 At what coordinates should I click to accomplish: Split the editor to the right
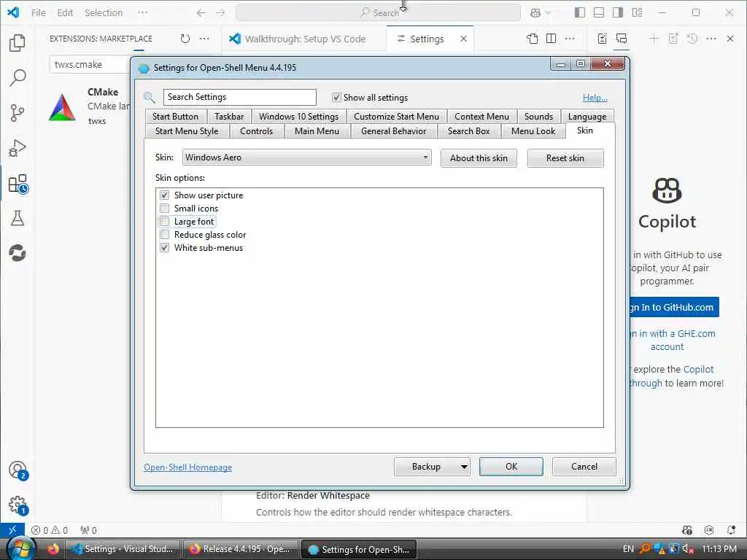click(x=551, y=39)
